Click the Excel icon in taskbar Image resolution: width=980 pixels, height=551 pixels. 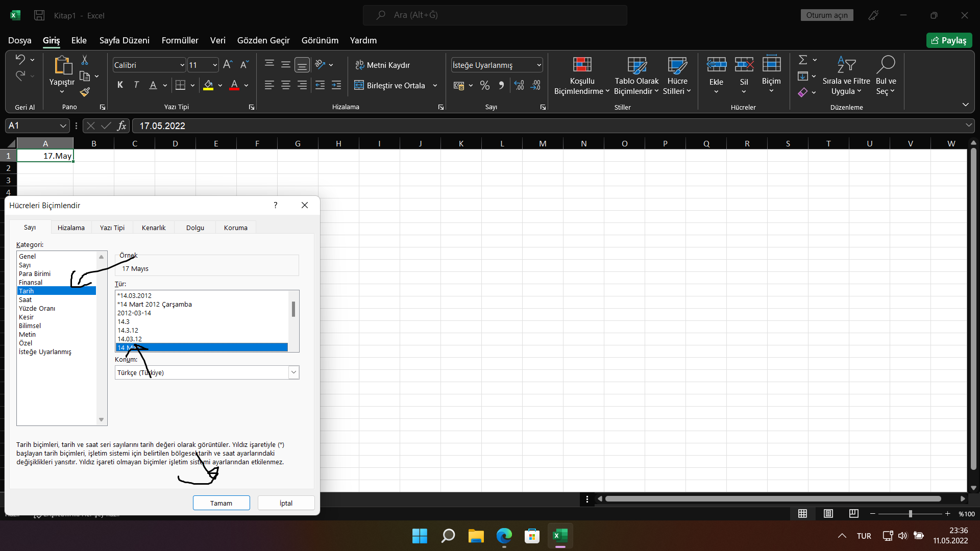point(559,536)
